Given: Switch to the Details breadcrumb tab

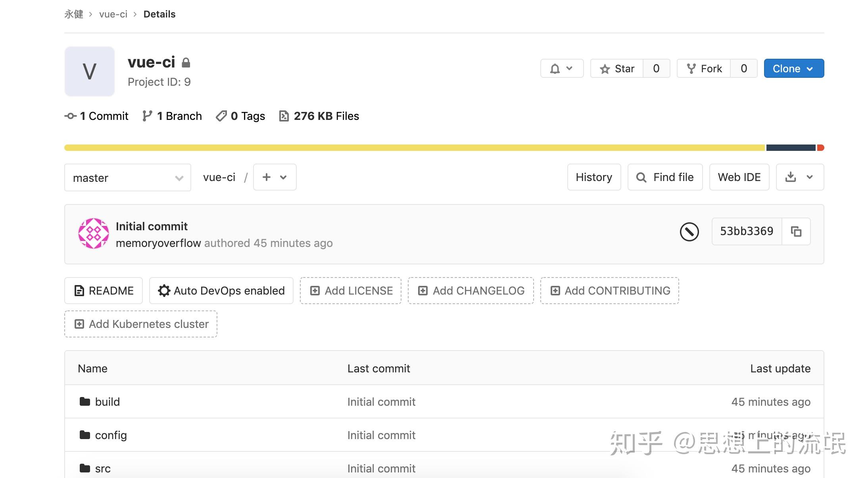Looking at the screenshot, I should [159, 14].
